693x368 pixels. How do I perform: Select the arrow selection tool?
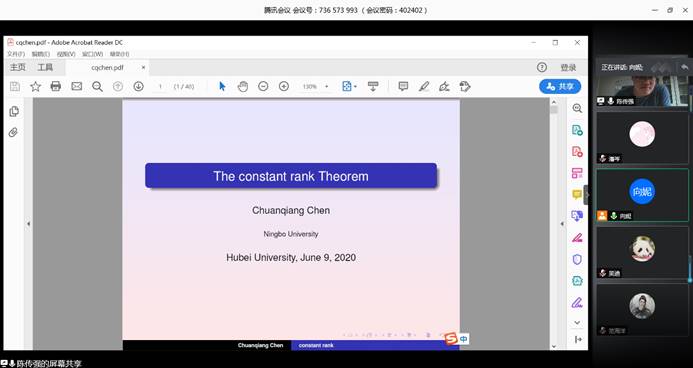click(222, 87)
